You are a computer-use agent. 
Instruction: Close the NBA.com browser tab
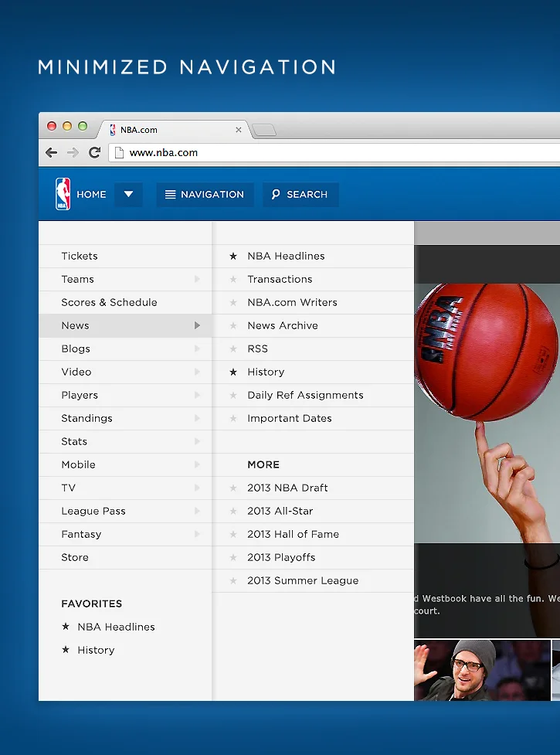click(x=238, y=130)
